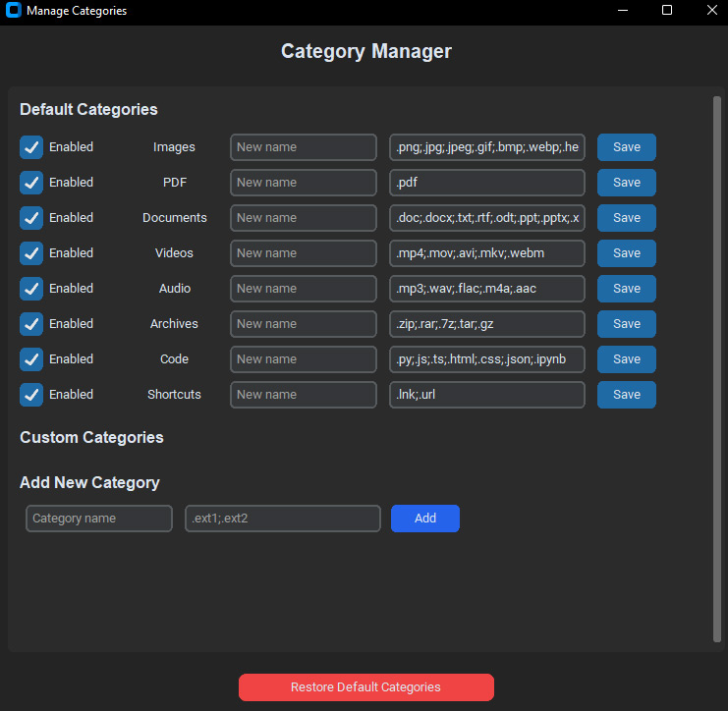
Task: Edit the Audio extensions field
Action: (x=487, y=288)
